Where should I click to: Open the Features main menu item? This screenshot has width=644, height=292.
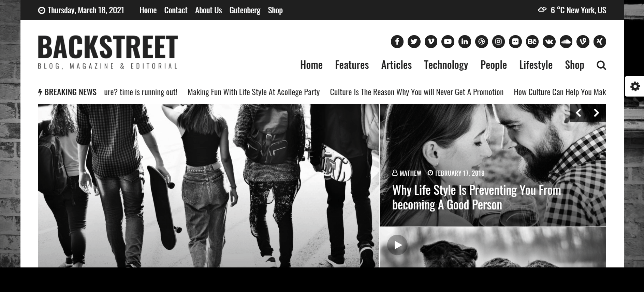pos(352,65)
